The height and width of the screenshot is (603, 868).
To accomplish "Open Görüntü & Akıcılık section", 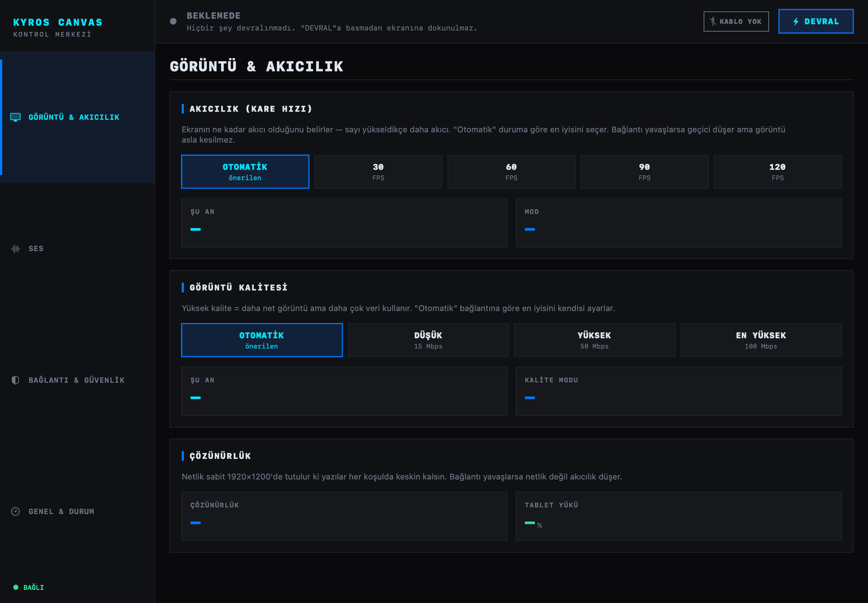I will 77,117.
